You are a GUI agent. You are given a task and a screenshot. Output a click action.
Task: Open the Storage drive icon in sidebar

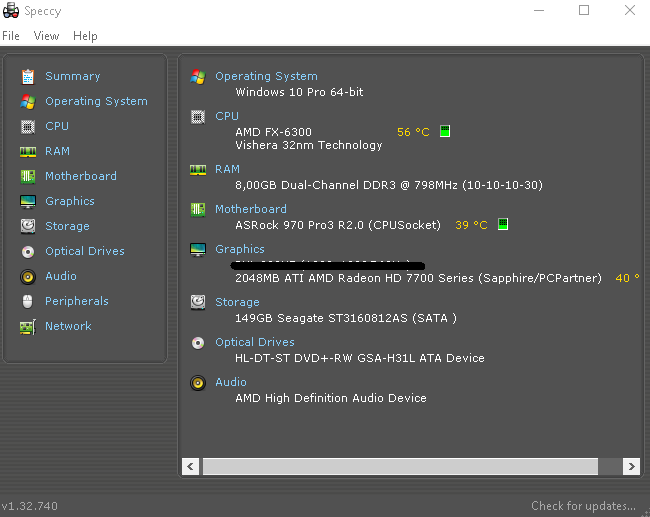point(27,226)
